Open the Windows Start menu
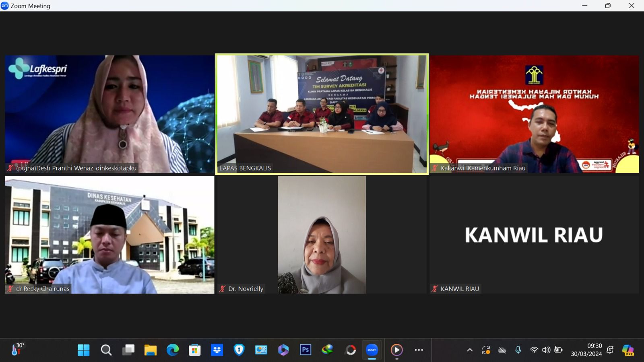 (84, 350)
